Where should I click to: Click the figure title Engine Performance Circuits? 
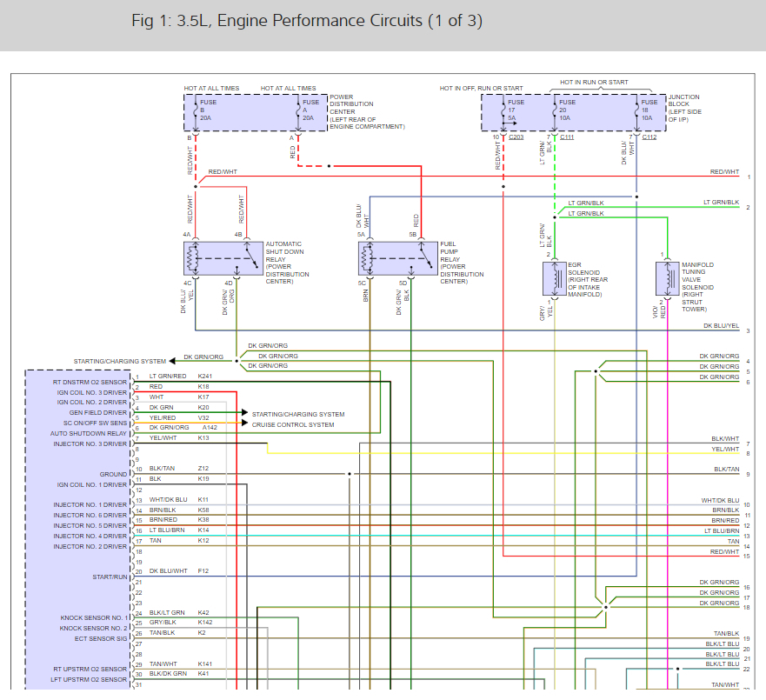pyautogui.click(x=307, y=21)
